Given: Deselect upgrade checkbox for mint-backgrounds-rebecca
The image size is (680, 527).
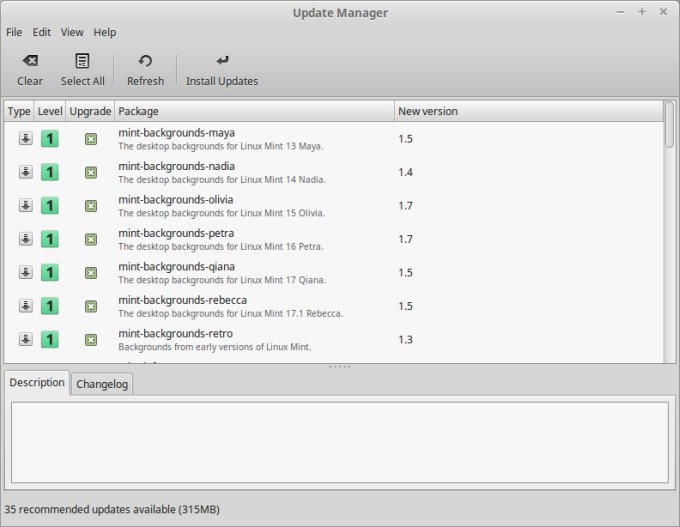Looking at the screenshot, I should click(x=91, y=306).
